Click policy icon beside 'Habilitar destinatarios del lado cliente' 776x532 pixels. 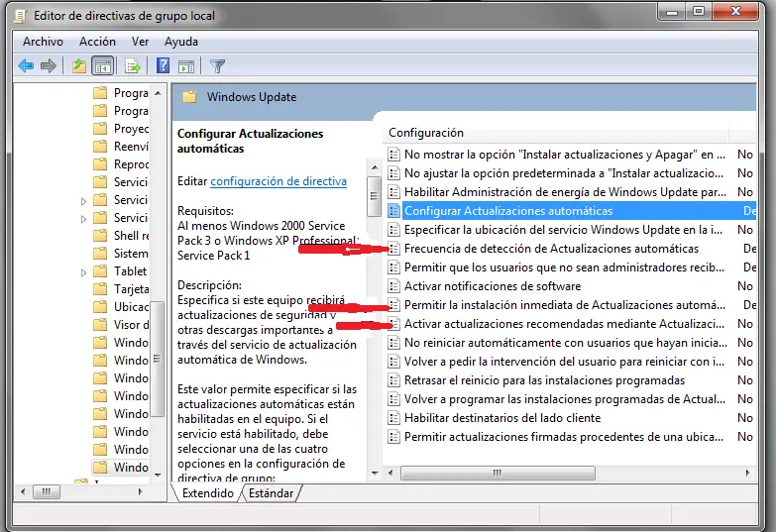click(393, 418)
